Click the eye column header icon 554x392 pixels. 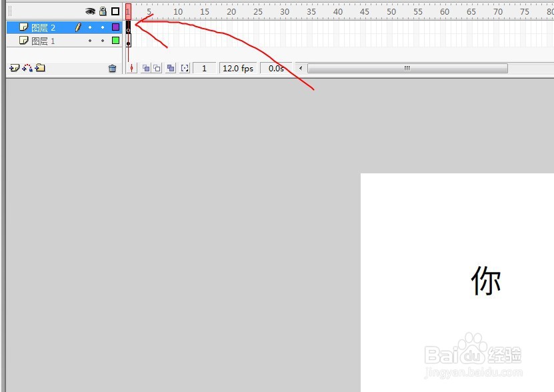click(90, 11)
